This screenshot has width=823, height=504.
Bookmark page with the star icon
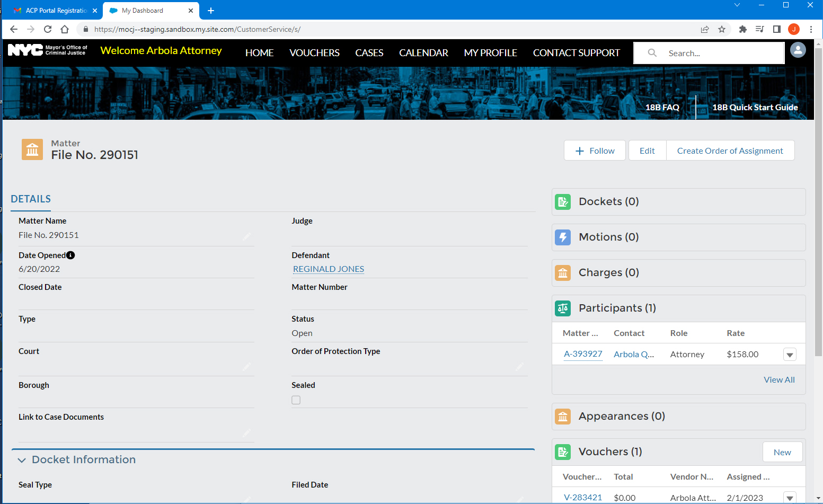pos(722,29)
